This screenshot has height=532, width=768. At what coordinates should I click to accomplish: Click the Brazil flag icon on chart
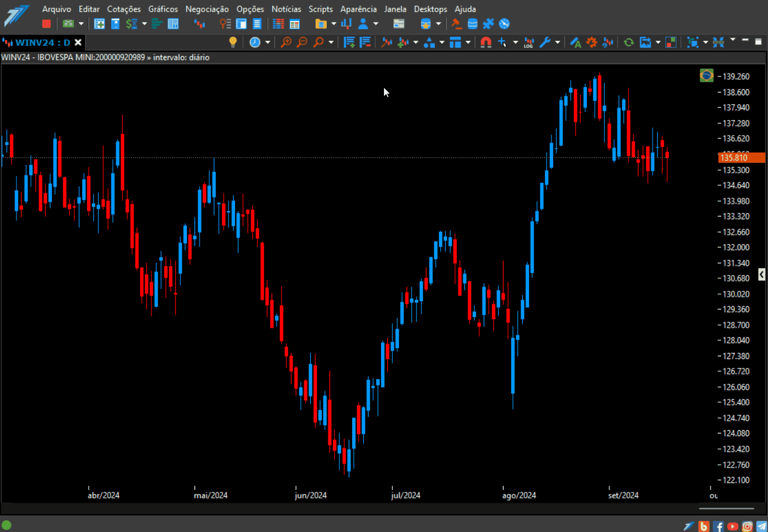[706, 75]
